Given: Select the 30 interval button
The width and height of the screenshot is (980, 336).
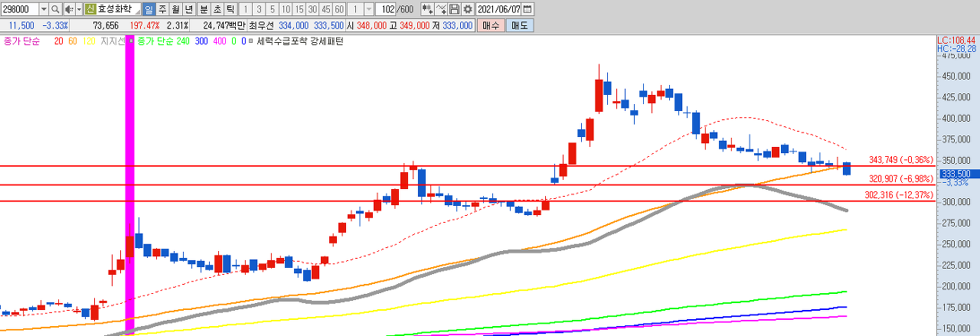Looking at the screenshot, I should pos(312,9).
